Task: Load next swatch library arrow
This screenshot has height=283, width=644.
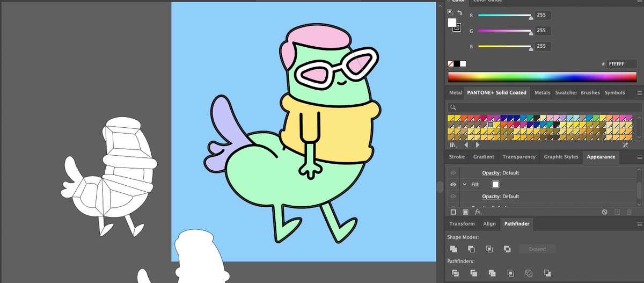Action: (x=478, y=145)
